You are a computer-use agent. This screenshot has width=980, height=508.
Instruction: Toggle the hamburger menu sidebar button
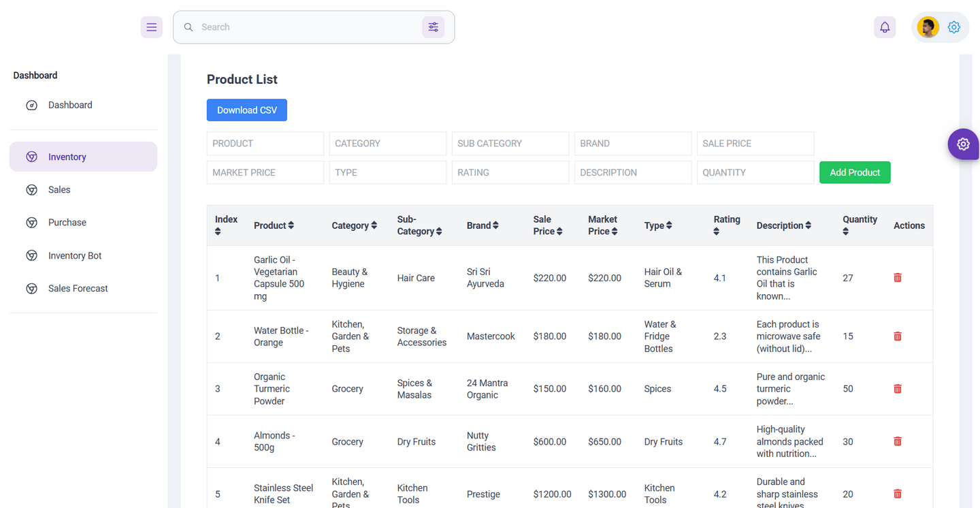(152, 27)
